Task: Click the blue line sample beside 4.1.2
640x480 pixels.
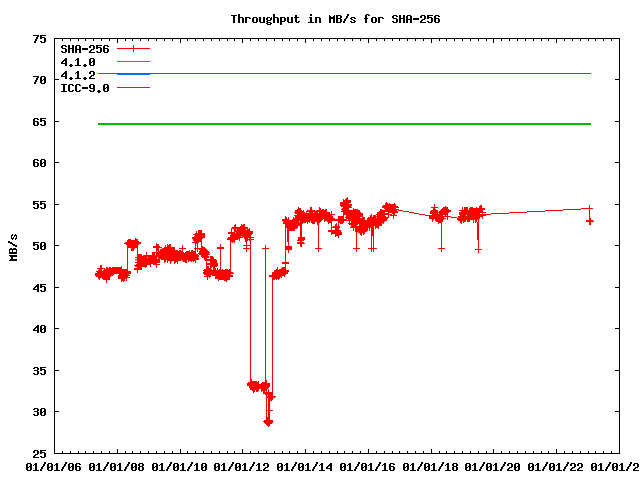Action: 133,75
